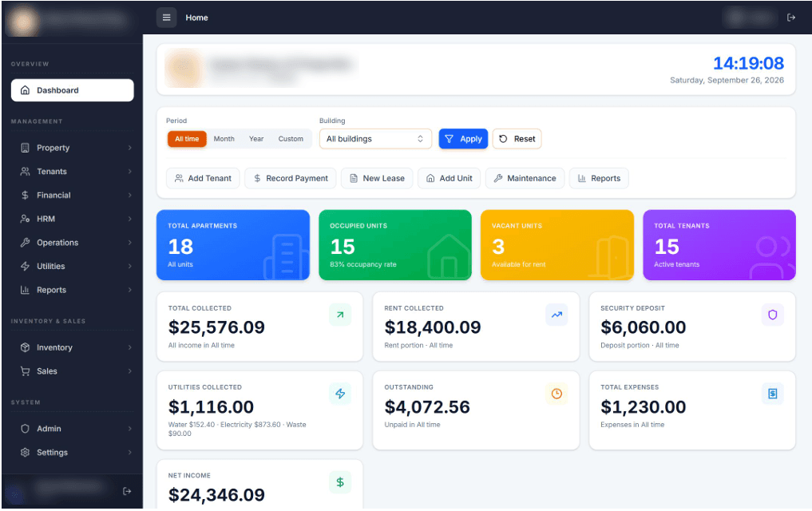Click the person icon next to HRM
The height and width of the screenshot is (511, 812).
[25, 219]
